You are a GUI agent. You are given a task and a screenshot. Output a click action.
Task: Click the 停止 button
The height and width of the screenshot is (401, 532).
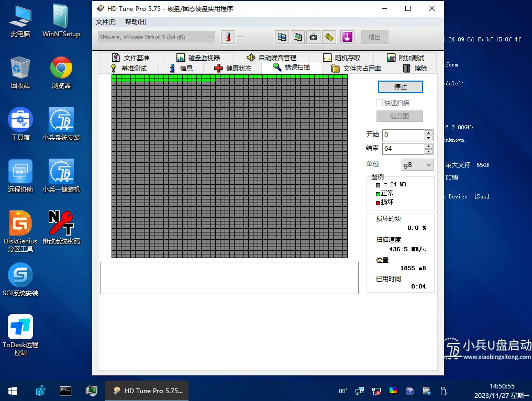[x=401, y=87]
